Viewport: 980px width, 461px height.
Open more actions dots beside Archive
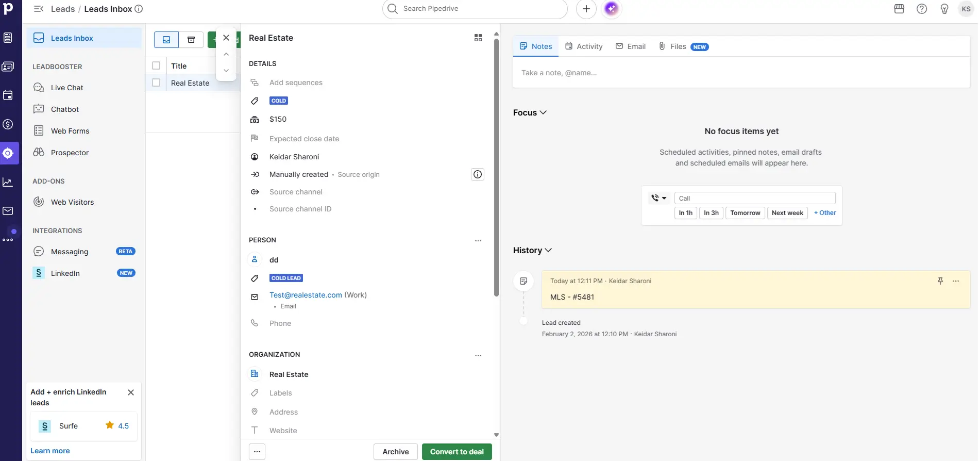257,452
